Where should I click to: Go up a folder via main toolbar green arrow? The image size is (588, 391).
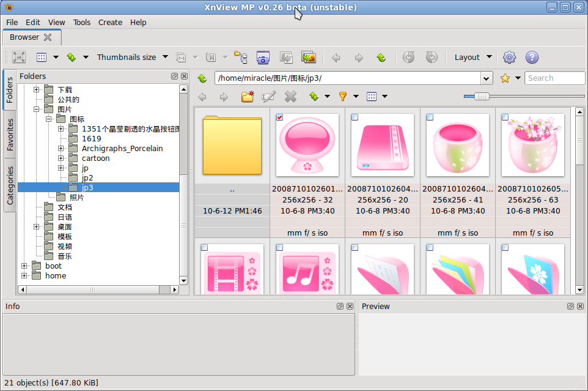[381, 58]
